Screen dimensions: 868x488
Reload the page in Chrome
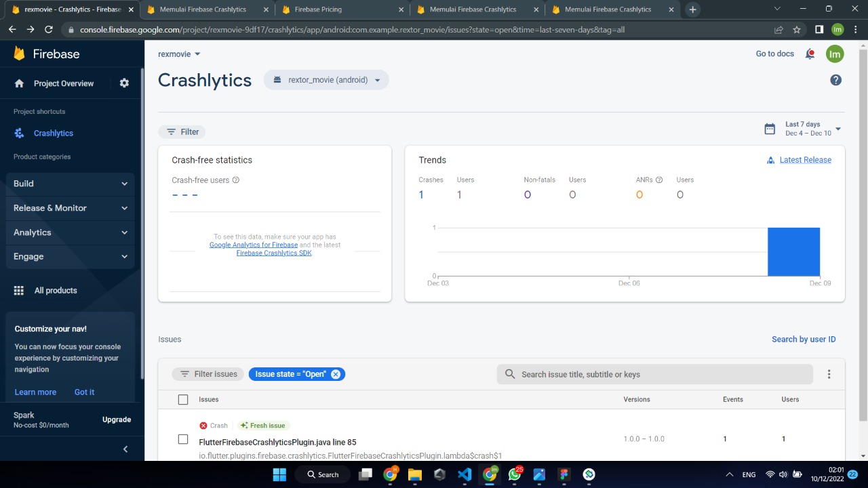[x=48, y=30]
